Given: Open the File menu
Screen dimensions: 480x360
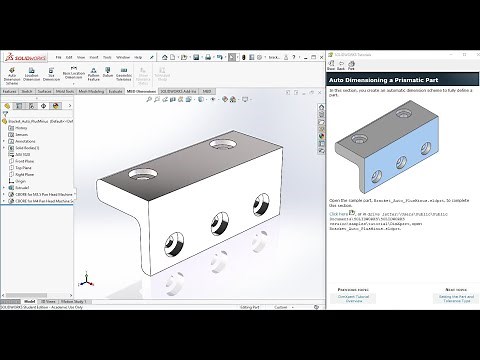Looking at the screenshot, I should (x=58, y=57).
